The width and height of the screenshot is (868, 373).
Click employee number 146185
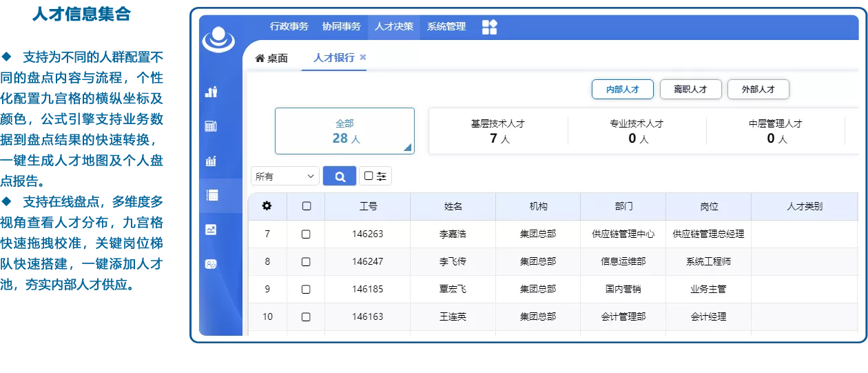click(368, 290)
